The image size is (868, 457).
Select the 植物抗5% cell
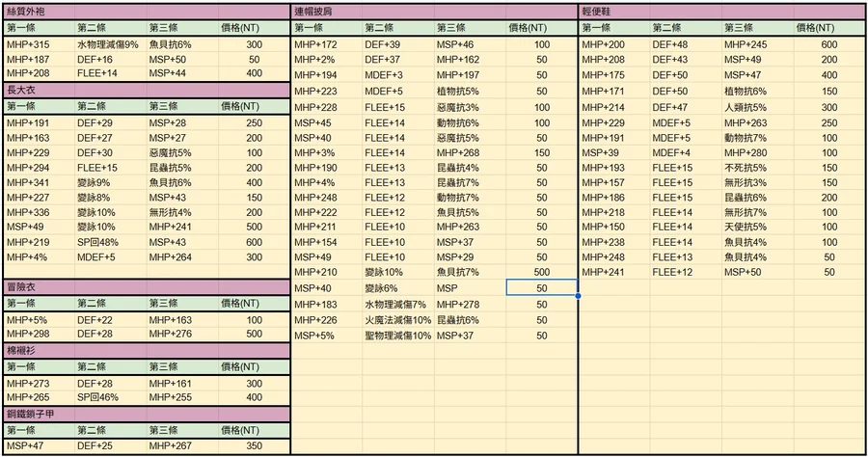click(x=470, y=92)
